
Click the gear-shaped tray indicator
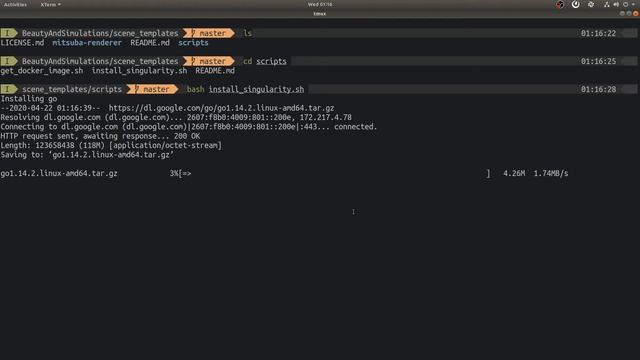tap(591, 4)
